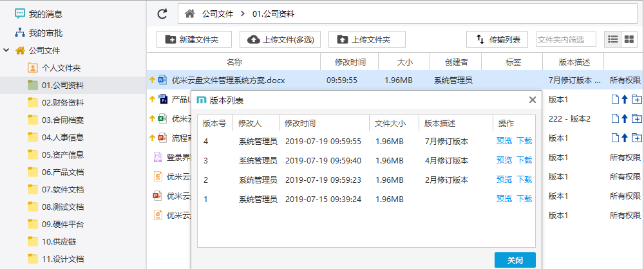Click the 关闭 button in the version dialog
Screen dimensions: 644x269
(515, 260)
